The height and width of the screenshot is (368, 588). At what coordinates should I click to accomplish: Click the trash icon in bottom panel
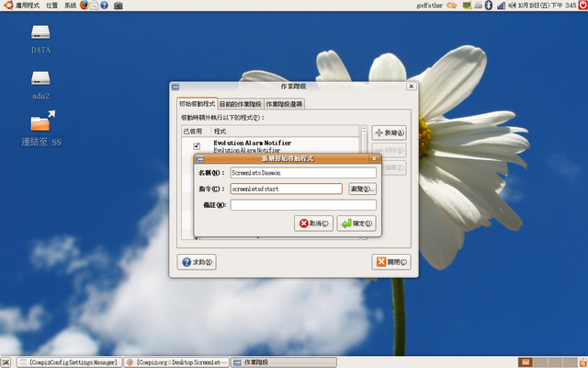582,362
